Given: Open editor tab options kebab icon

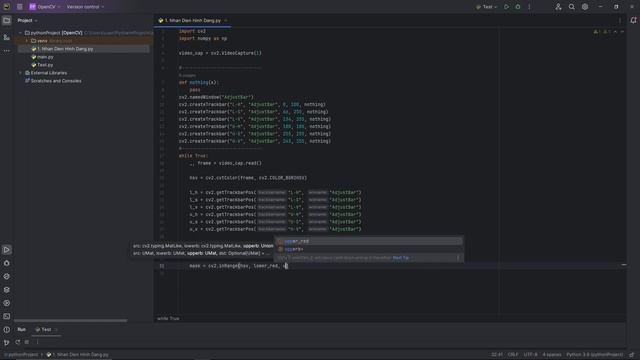Looking at the screenshot, I should pos(620,20).
